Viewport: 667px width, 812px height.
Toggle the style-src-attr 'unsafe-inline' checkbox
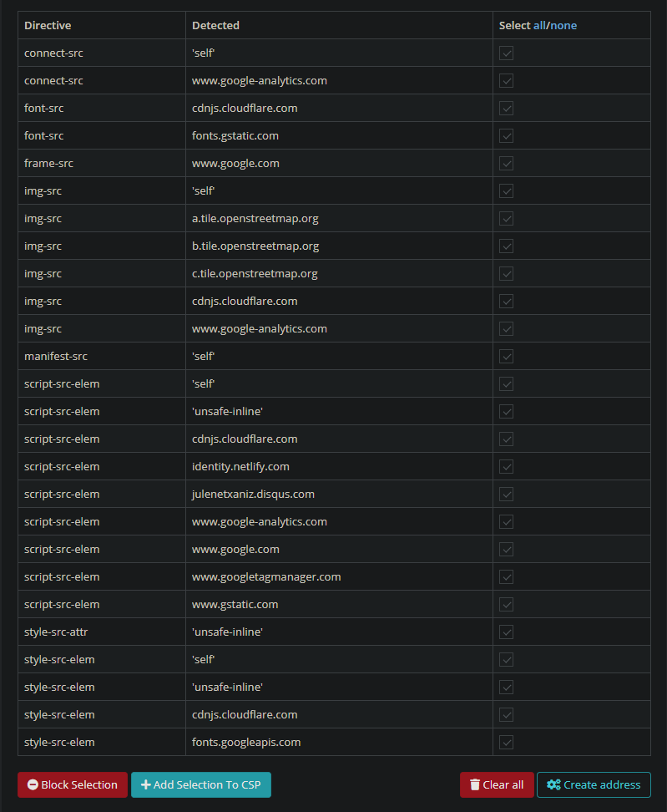(x=506, y=632)
